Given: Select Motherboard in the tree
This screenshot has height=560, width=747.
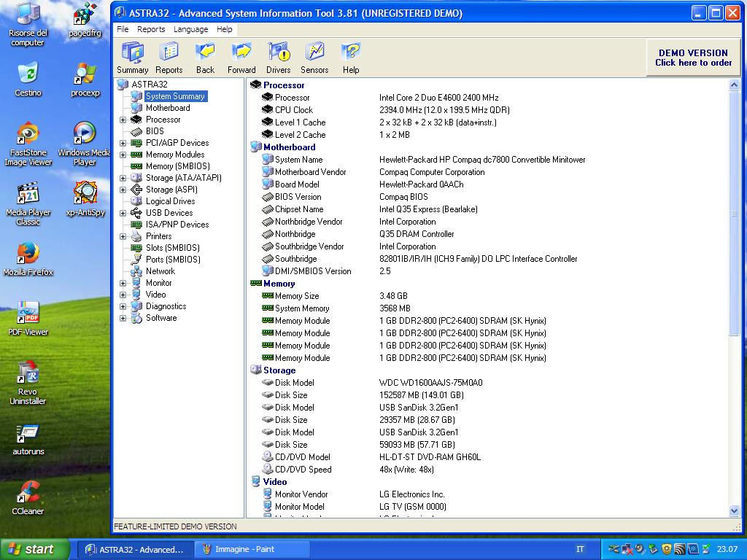Looking at the screenshot, I should pyautogui.click(x=168, y=108).
